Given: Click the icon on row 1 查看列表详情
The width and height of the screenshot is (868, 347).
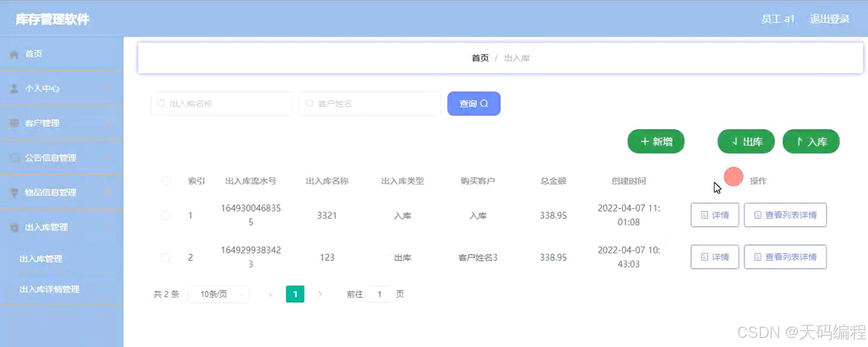Looking at the screenshot, I should click(758, 215).
